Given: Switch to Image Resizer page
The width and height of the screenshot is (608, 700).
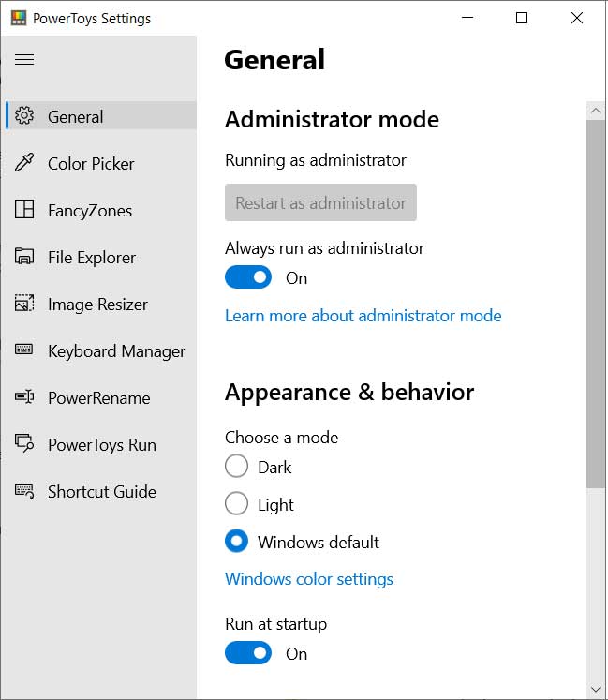Looking at the screenshot, I should click(101, 304).
